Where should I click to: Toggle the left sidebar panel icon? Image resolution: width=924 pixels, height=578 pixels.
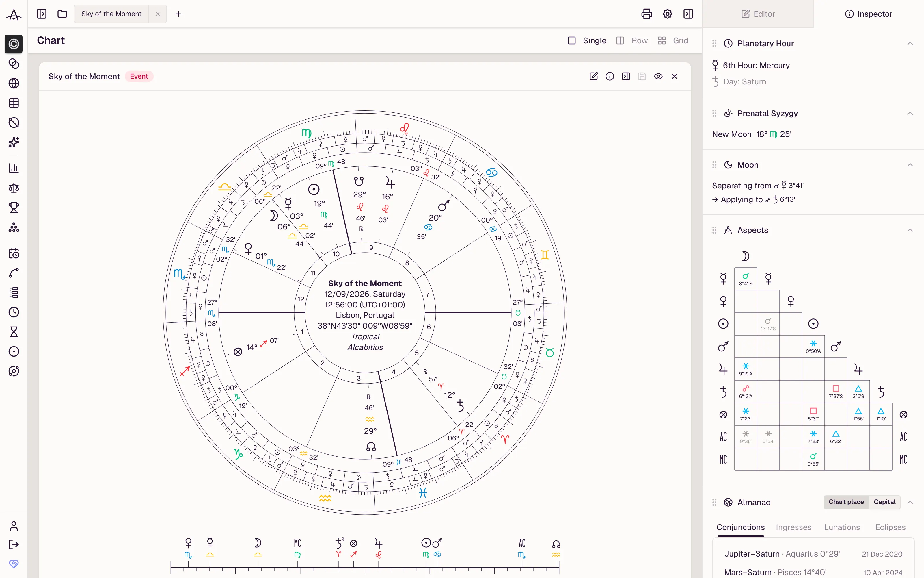[42, 14]
